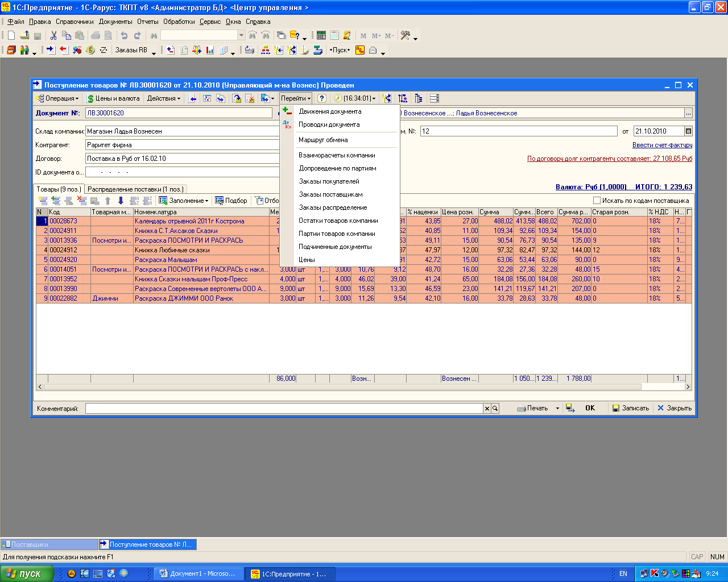Click the Закрыть button
Viewport: 728px width, 582px height.
[675, 408]
